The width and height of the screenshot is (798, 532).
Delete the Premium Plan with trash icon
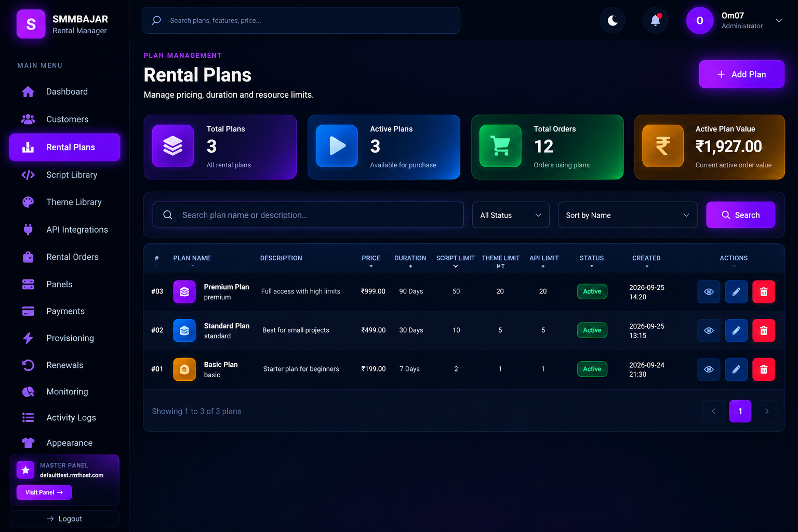click(764, 291)
